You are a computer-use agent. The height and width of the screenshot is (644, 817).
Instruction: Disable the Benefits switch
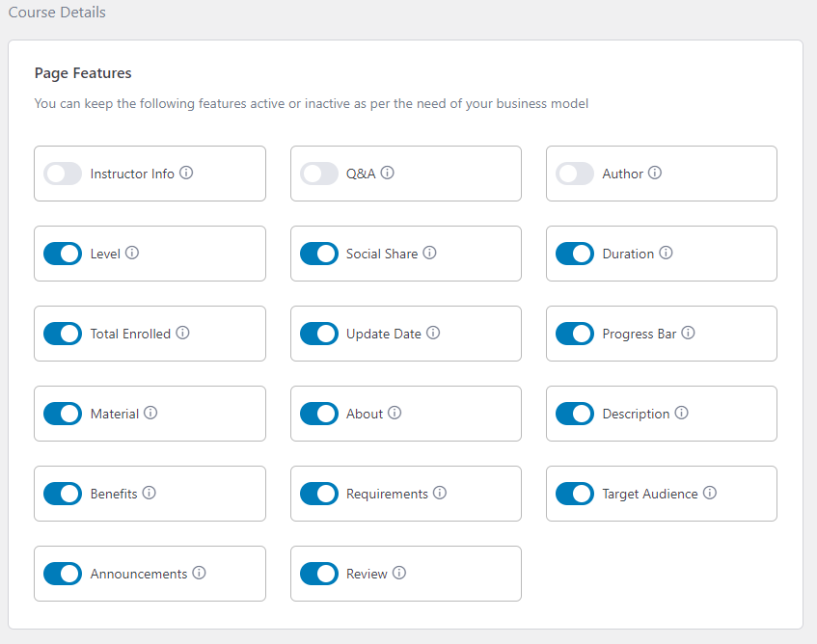[x=63, y=494]
